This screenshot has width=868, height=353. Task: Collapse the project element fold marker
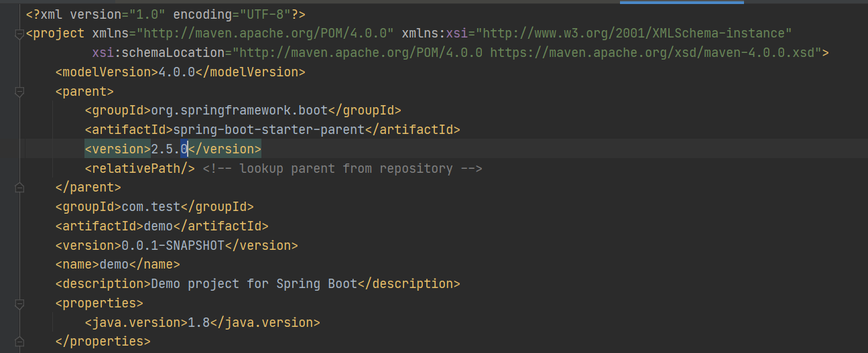point(19,33)
